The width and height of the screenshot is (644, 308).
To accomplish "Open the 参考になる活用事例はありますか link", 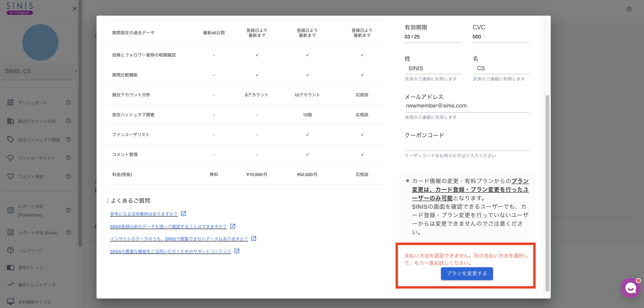I will (144, 214).
